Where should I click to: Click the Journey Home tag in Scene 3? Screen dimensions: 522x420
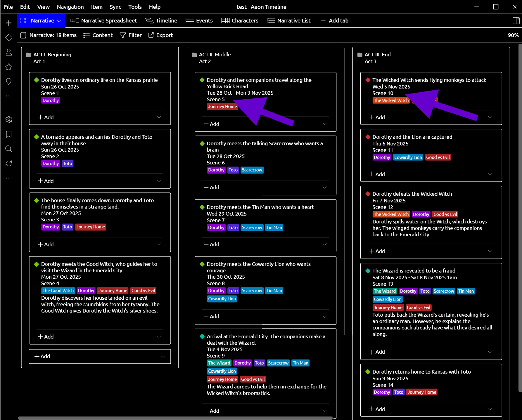pos(91,227)
